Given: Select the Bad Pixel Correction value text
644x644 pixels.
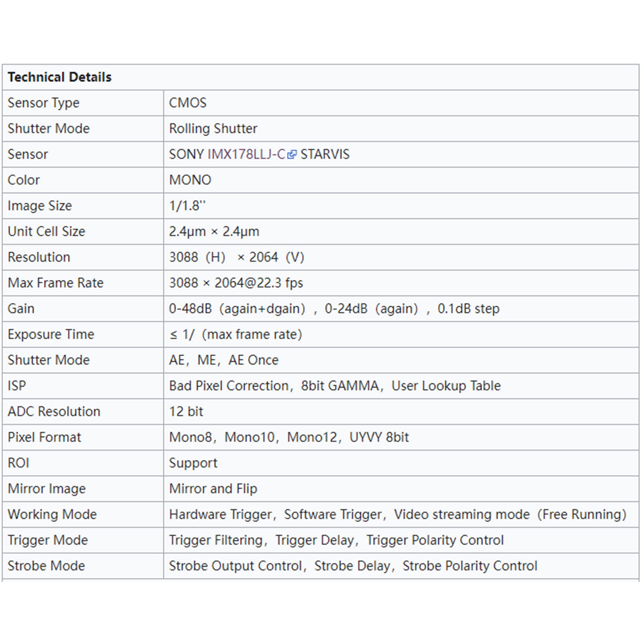Looking at the screenshot, I should coord(335,386).
